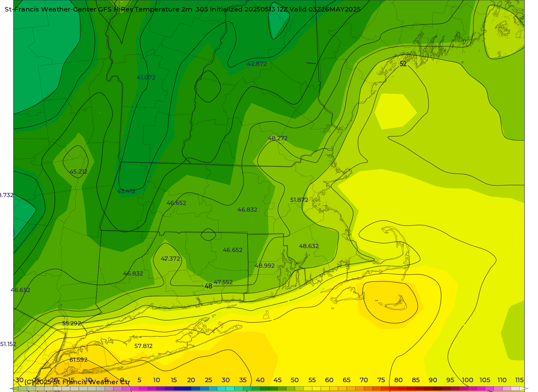538x392 pixels.
Task: Click the color scale label 60
Action: (329, 380)
